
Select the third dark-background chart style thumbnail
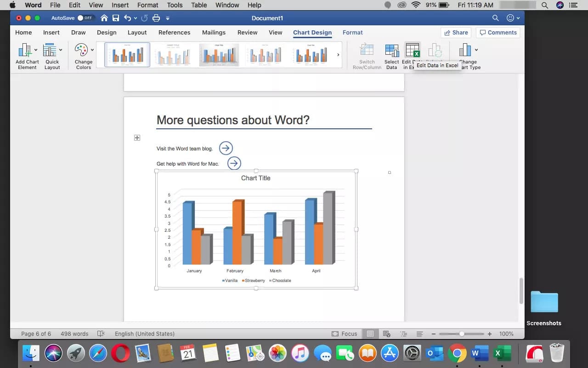tap(219, 55)
